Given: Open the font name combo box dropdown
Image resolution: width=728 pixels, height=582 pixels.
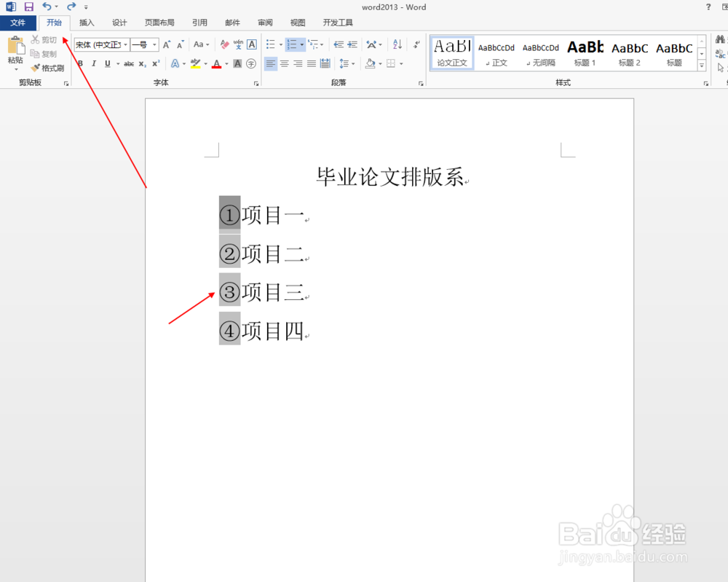Looking at the screenshot, I should (126, 44).
